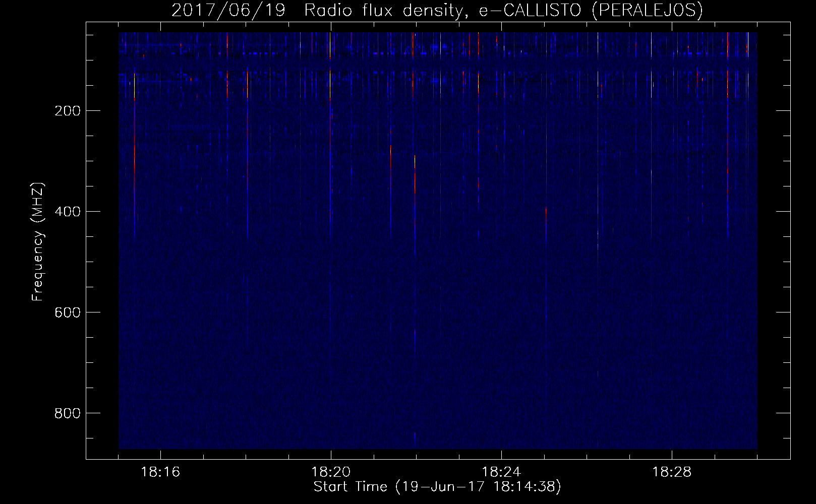Screen dimensions: 816x504
Task: Click the '400' frequency axis label
Action: tap(67, 212)
